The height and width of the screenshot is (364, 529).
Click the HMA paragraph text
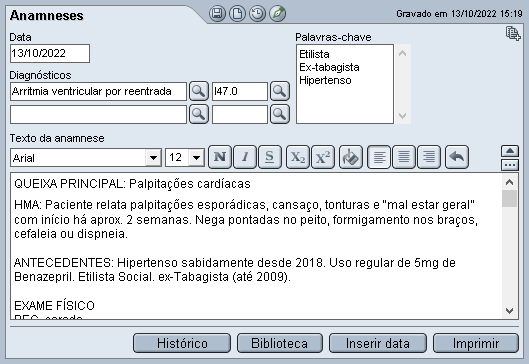pyautogui.click(x=246, y=219)
